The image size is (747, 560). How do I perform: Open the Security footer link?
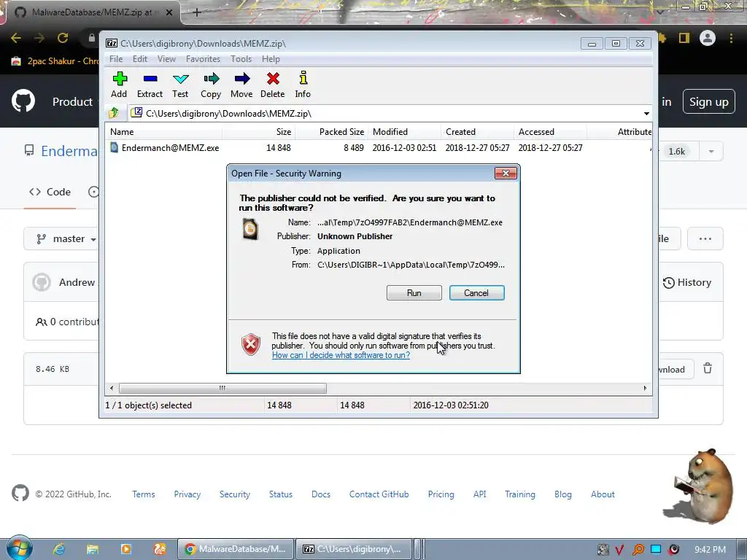coord(234,494)
